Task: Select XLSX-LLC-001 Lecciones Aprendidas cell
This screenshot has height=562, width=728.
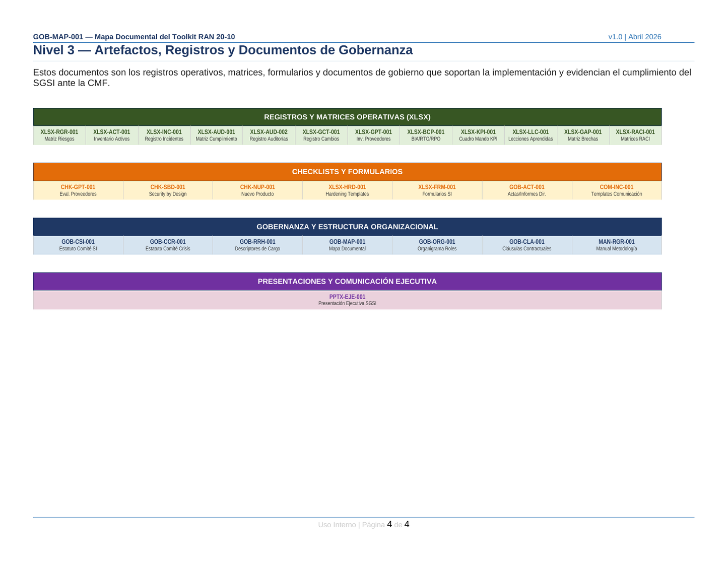Action: [x=531, y=135]
